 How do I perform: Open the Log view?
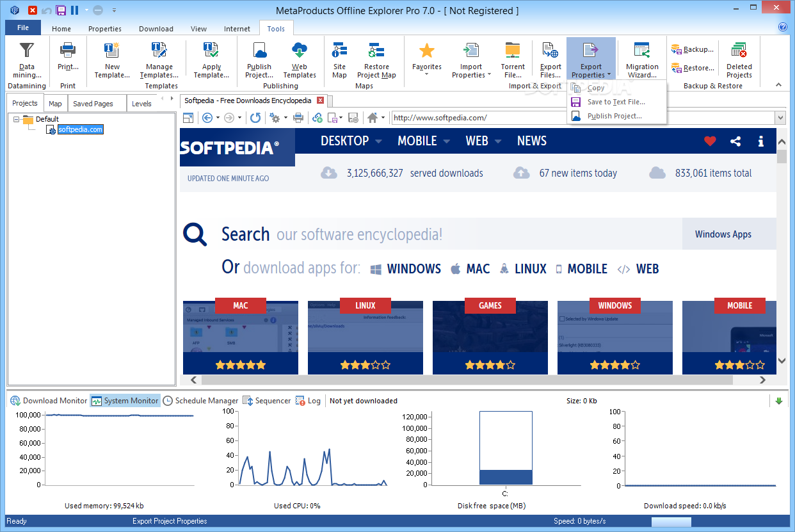pyautogui.click(x=308, y=401)
